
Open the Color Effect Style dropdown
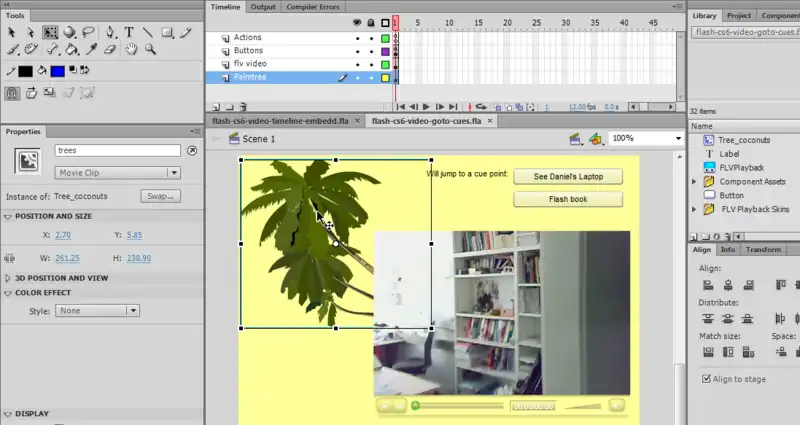[97, 311]
